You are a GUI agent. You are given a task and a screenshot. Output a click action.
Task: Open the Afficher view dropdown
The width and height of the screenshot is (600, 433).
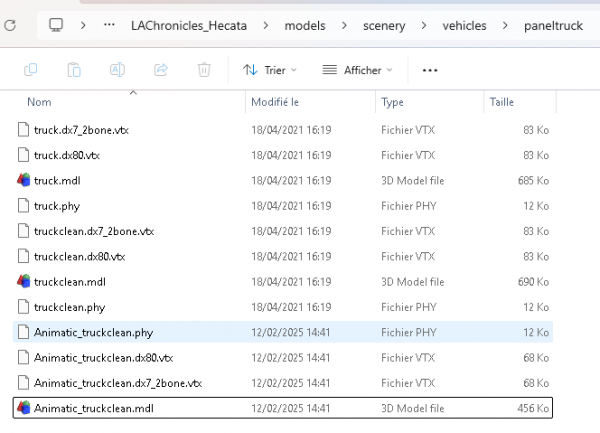[357, 70]
